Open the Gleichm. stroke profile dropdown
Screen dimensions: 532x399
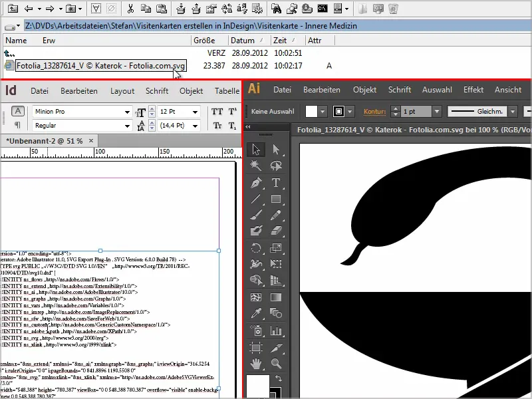click(x=513, y=111)
